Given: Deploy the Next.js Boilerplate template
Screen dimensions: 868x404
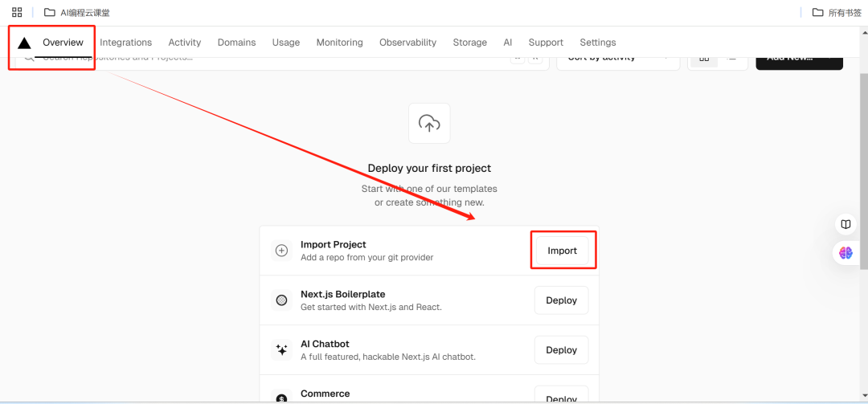Looking at the screenshot, I should pos(561,300).
